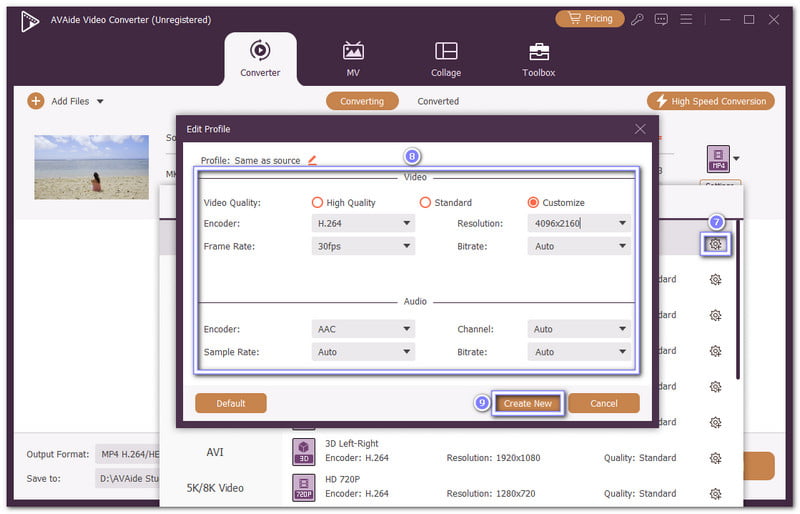Open the beach video thumbnail
Image resolution: width=800 pixels, height=514 pixels.
[x=91, y=167]
